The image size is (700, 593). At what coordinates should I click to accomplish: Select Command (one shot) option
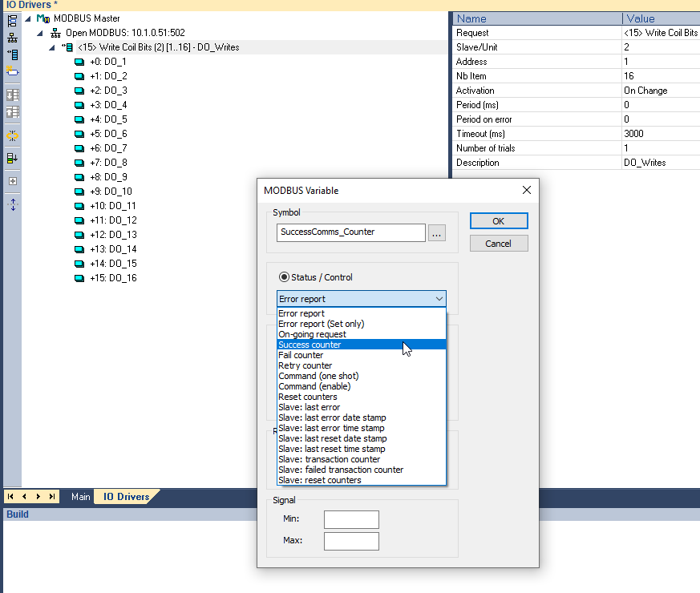click(x=361, y=376)
